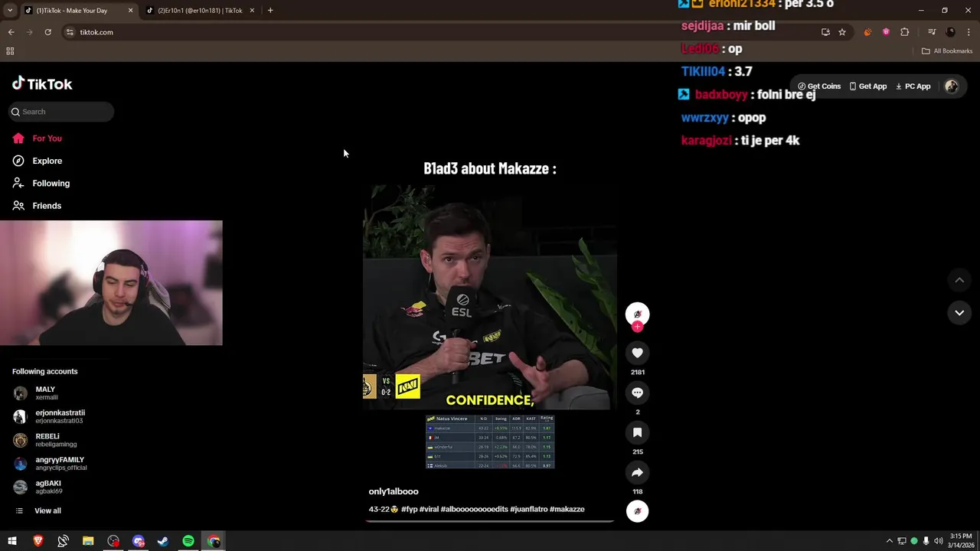This screenshot has width=980, height=551.
Task: Open Spotify from the taskbar
Action: (188, 541)
